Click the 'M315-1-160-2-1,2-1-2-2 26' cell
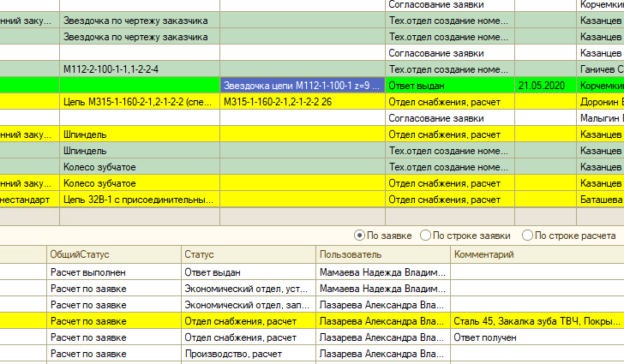Viewport: 624px width, 364px height. click(303, 102)
